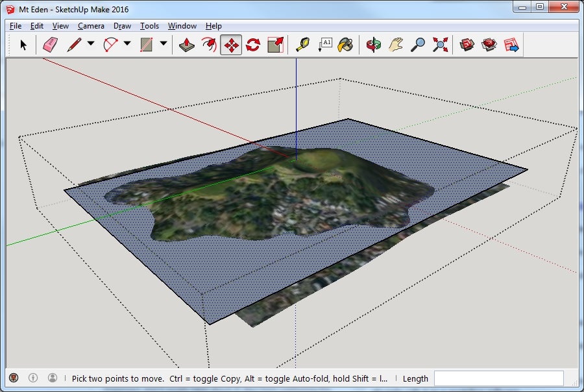Select the Rotate tool
Image resolution: width=584 pixels, height=392 pixels.
point(253,44)
